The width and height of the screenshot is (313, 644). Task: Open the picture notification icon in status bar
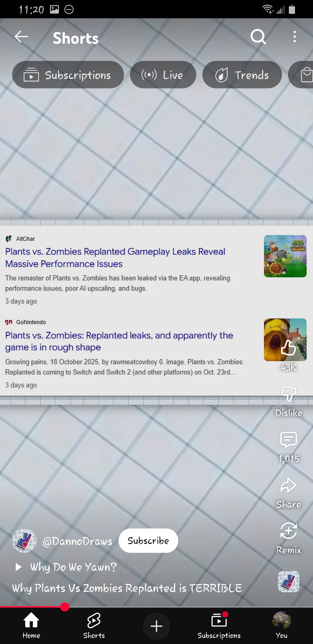click(x=55, y=9)
